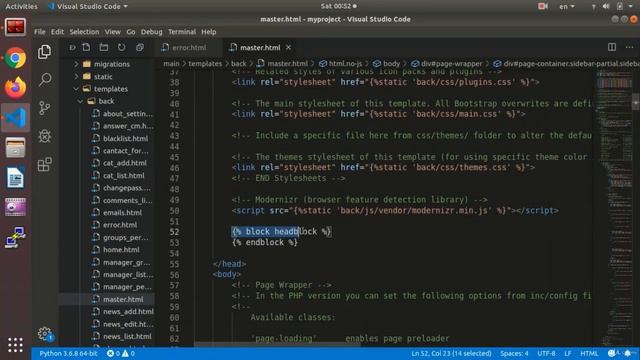Open the File menu

coord(40,31)
